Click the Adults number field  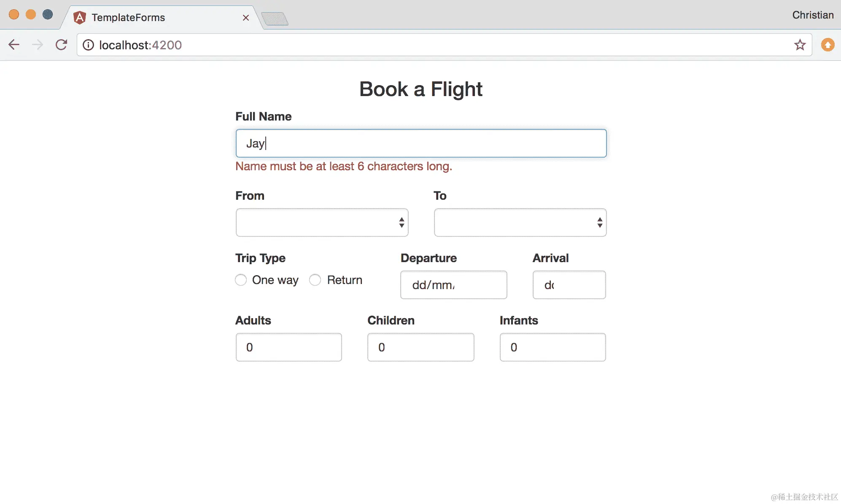pyautogui.click(x=288, y=347)
